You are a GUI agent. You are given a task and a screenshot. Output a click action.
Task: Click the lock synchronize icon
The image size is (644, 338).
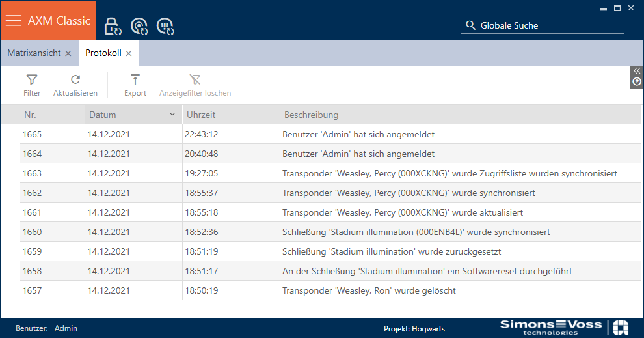tap(113, 26)
